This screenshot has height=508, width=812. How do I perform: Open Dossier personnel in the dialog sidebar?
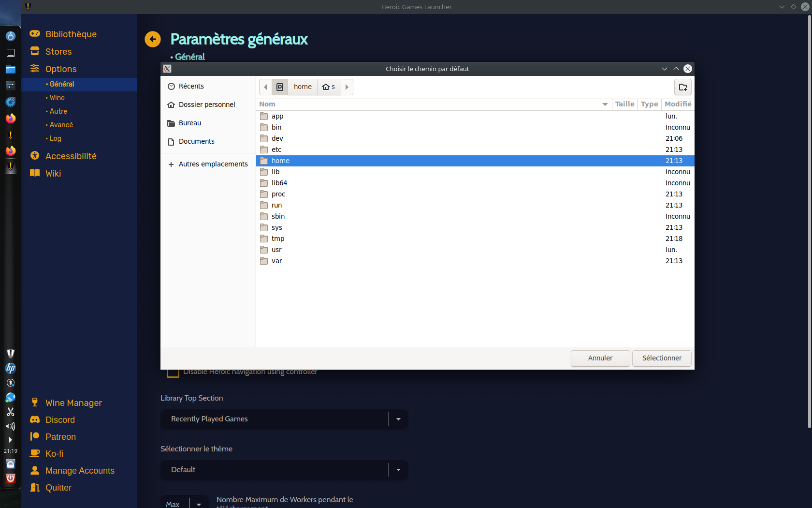(x=208, y=105)
